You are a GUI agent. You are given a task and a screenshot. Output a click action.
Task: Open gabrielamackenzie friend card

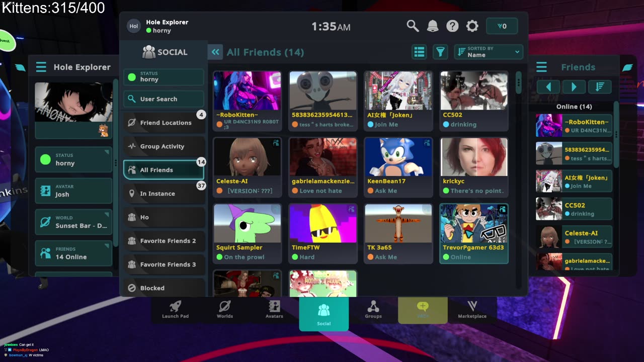tap(323, 167)
